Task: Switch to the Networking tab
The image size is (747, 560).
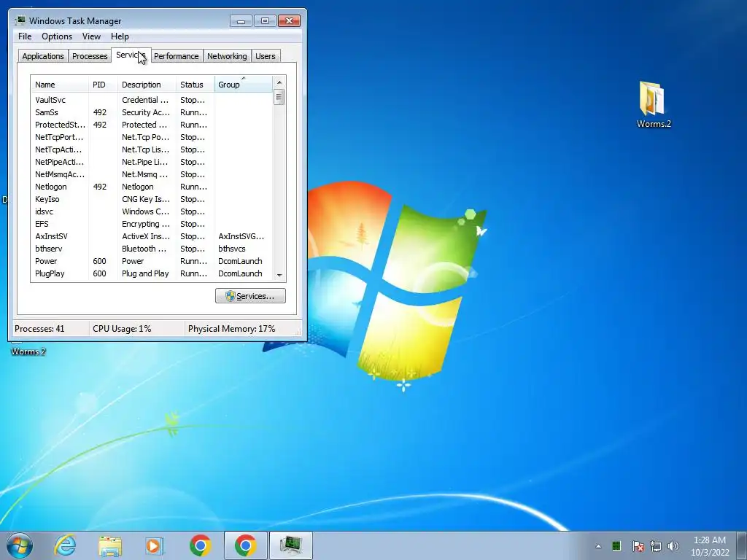Action: [227, 56]
